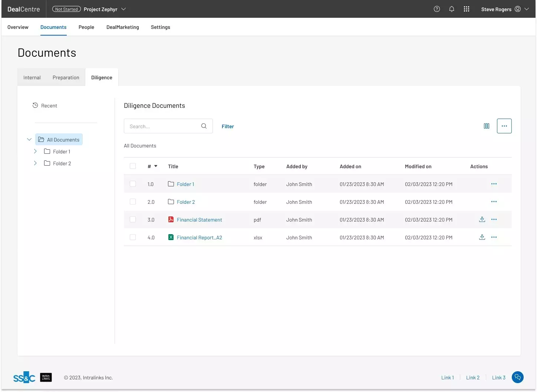Collapse the All Documents tree node

tap(29, 140)
